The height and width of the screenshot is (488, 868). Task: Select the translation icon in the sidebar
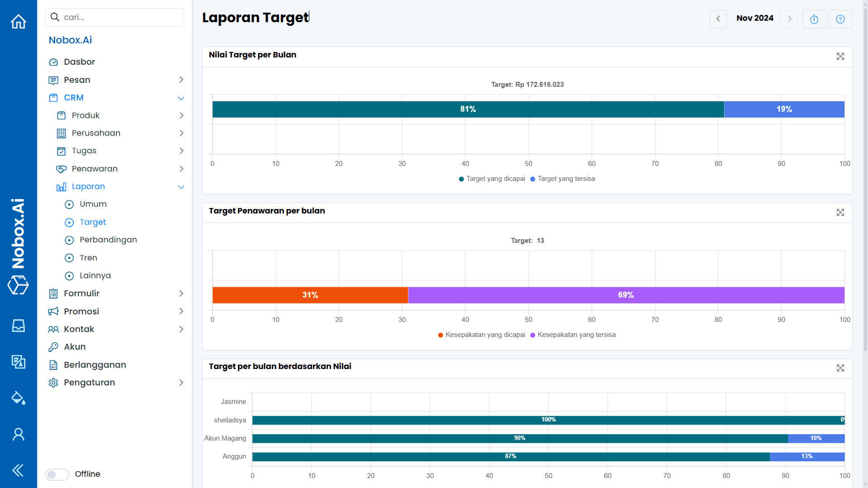[18, 362]
